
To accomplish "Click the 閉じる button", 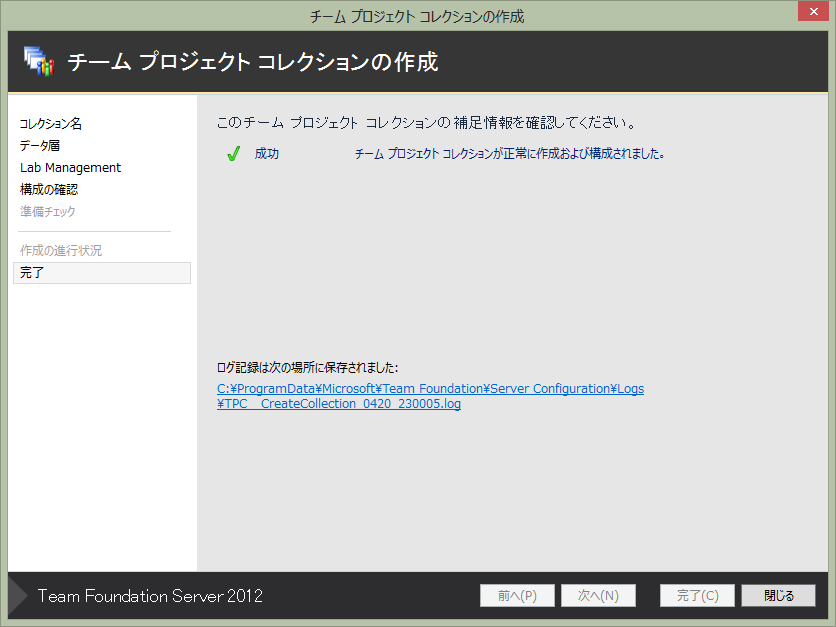I will [x=778, y=596].
